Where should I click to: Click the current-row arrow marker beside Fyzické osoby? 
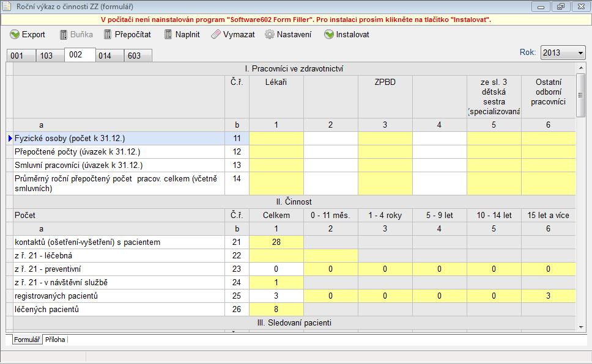[10, 139]
